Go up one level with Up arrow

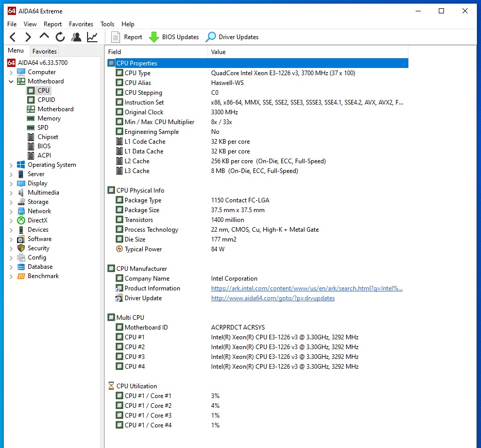pyautogui.click(x=44, y=37)
